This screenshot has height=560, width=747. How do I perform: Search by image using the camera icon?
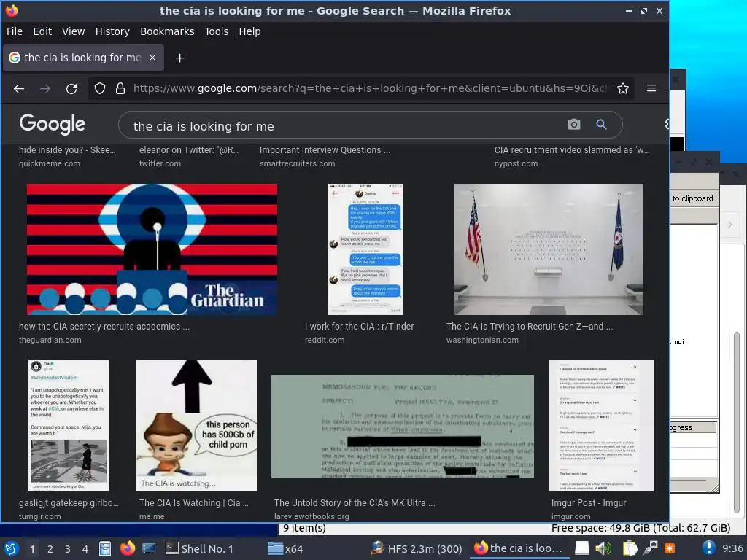click(574, 125)
